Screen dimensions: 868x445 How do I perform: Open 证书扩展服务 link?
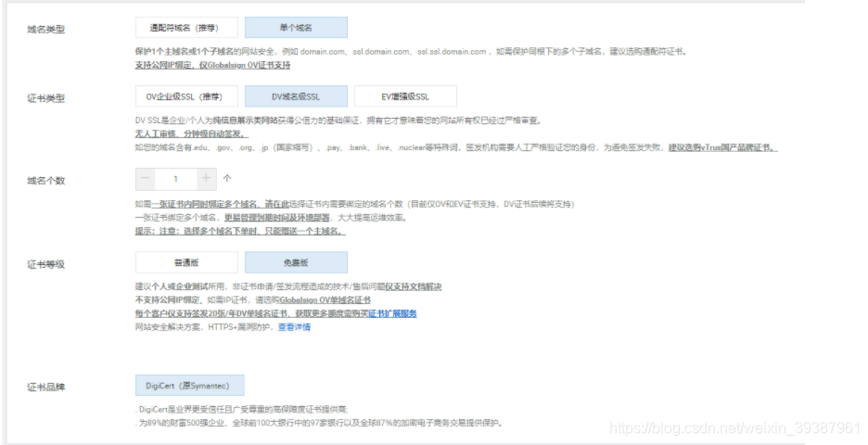392,313
